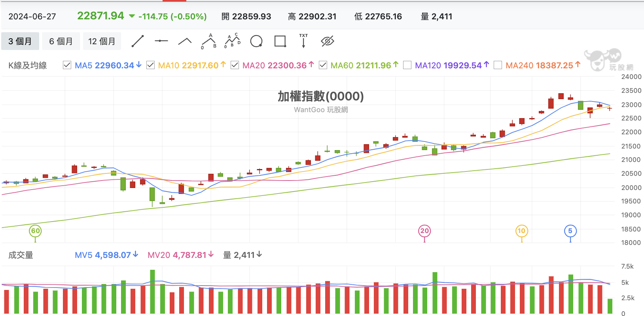Select the circle drawing tool
This screenshot has width=644, height=316.
pyautogui.click(x=256, y=41)
